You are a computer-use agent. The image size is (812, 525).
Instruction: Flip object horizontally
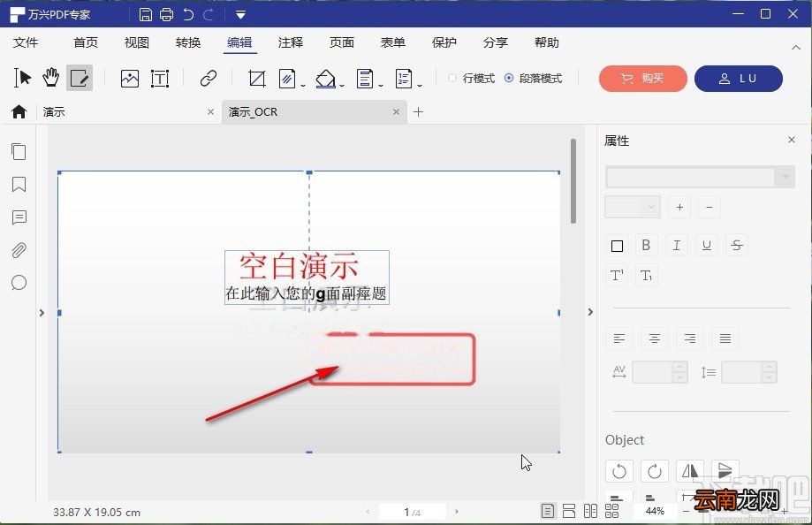(x=690, y=471)
